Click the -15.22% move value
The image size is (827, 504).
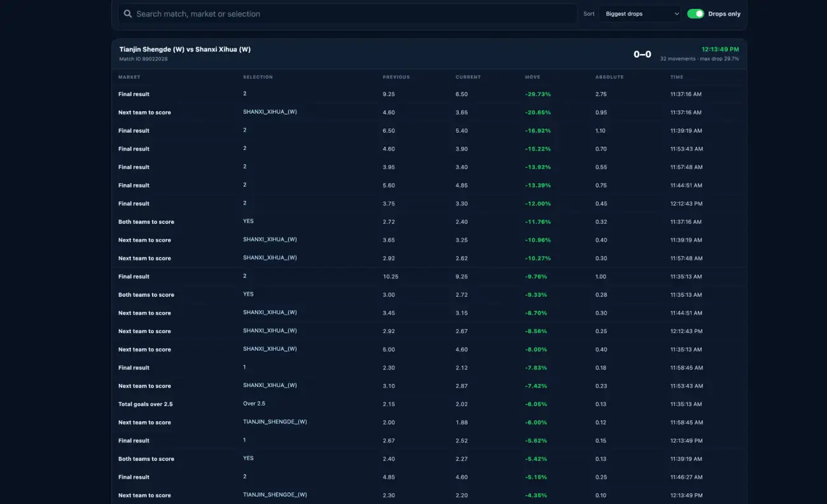tap(538, 149)
